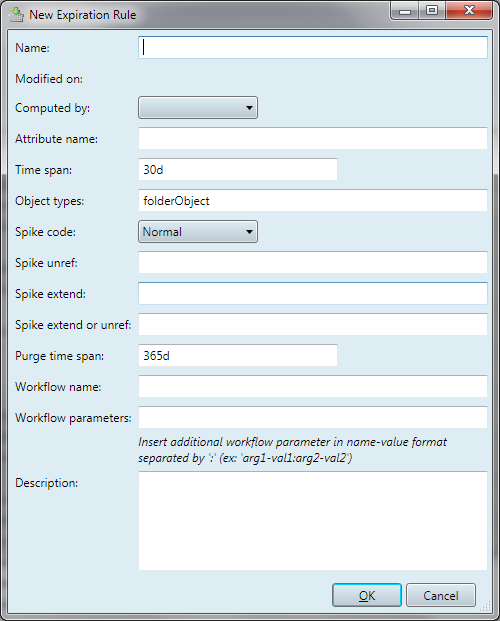This screenshot has width=500, height=621.
Task: Click inside the Description text area
Action: click(313, 521)
